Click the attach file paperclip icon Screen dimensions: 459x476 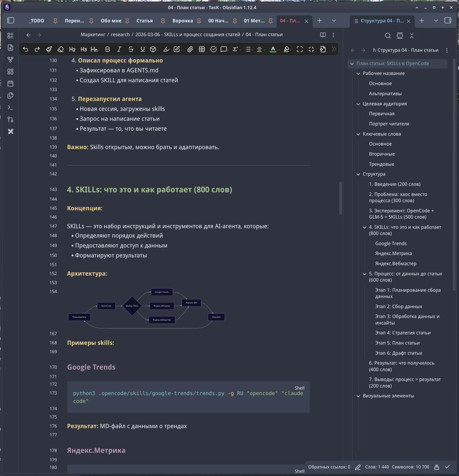[x=190, y=49]
